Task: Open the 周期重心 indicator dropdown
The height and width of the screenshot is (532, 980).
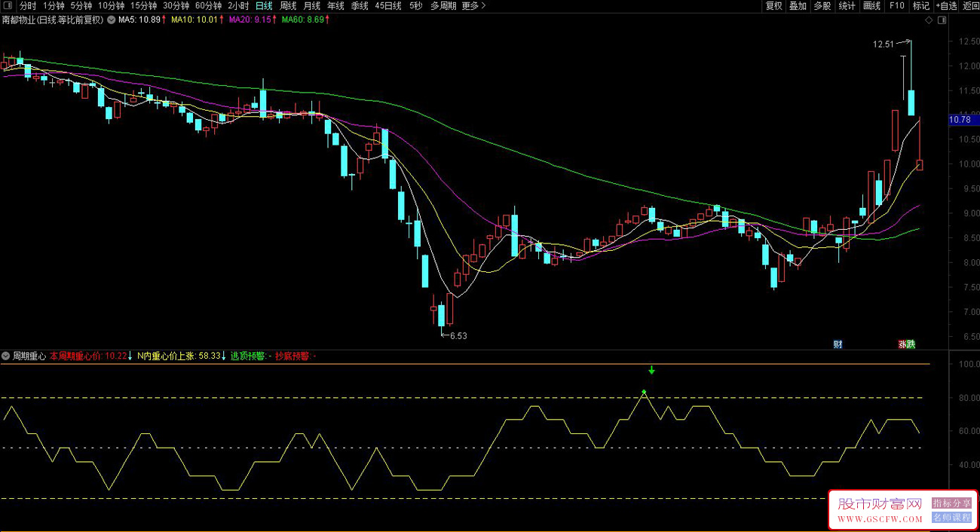Action: pos(7,356)
